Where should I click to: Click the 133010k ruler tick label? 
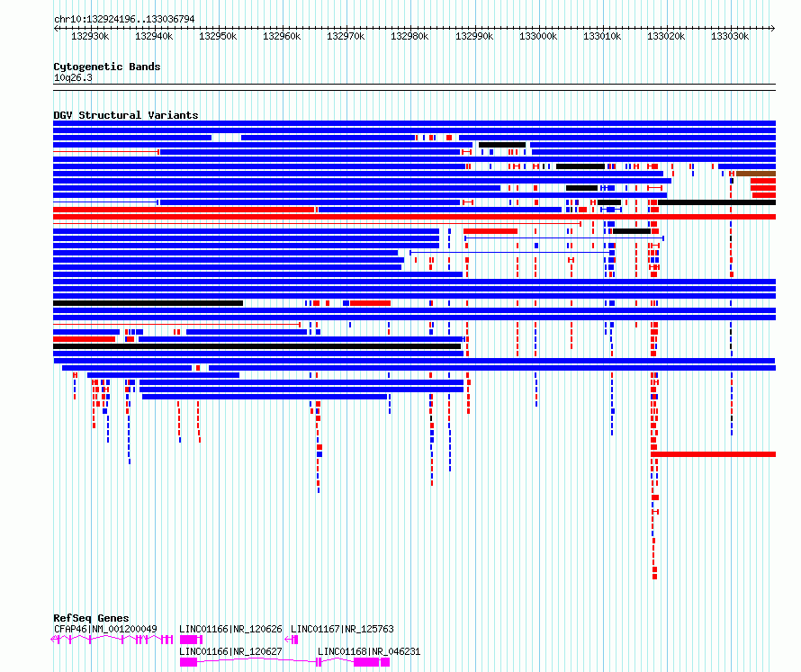point(602,36)
